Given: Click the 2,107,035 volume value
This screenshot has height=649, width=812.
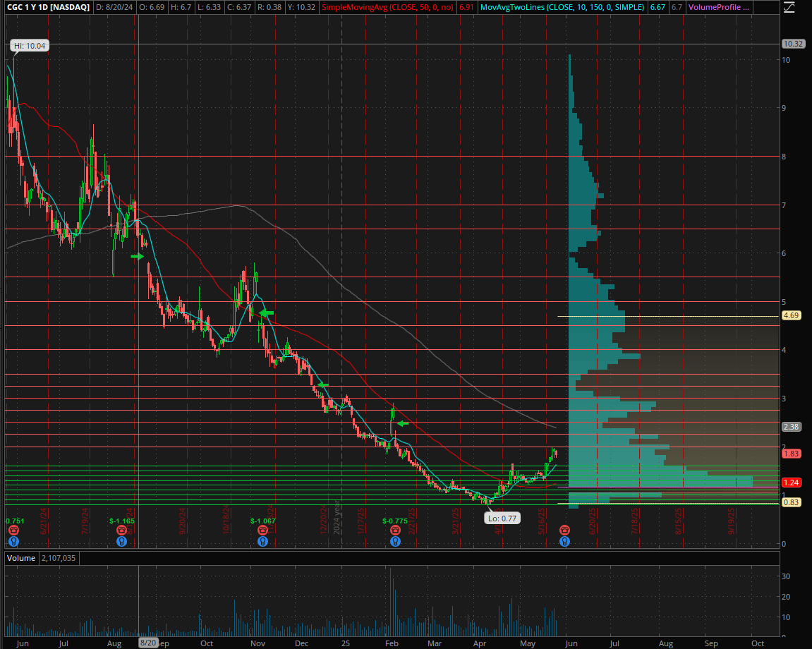Looking at the screenshot, I should 58,558.
